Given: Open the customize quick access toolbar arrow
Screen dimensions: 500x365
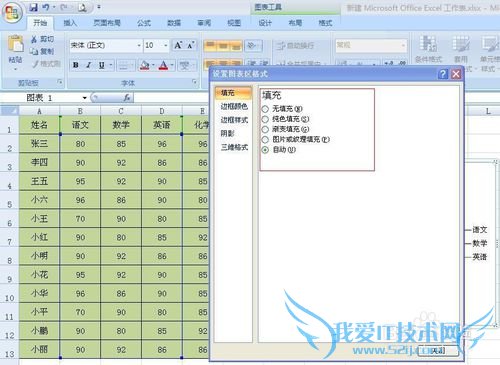Looking at the screenshot, I should pyautogui.click(x=99, y=7).
